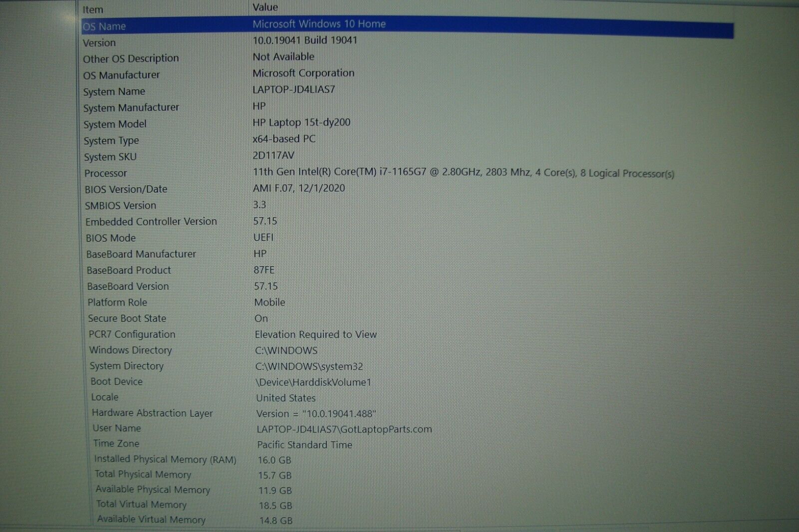Select the OS Manufacturer row
The image size is (799, 532).
[x=121, y=75]
